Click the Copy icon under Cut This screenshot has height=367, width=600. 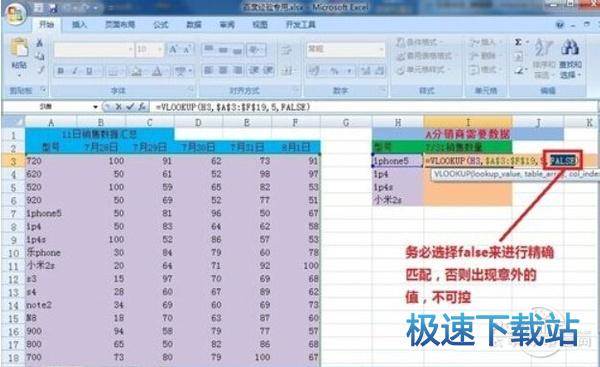pos(39,56)
